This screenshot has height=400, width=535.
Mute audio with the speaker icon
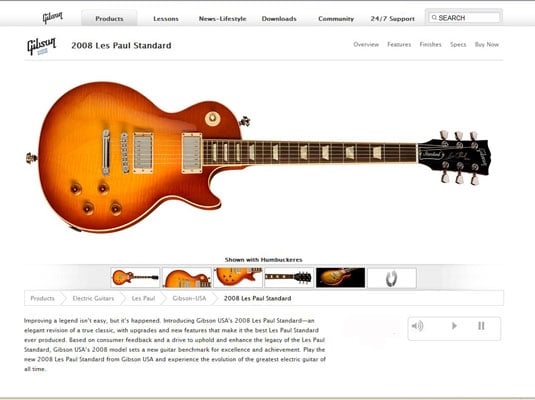click(417, 326)
